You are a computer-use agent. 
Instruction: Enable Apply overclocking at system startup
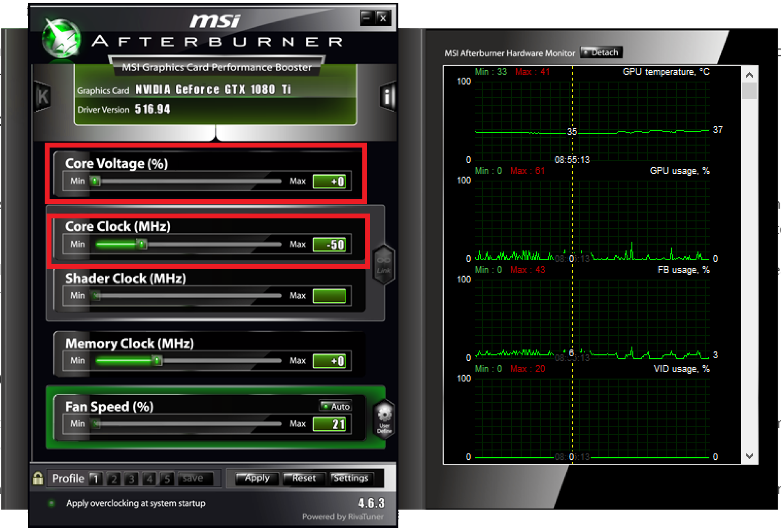[x=52, y=503]
